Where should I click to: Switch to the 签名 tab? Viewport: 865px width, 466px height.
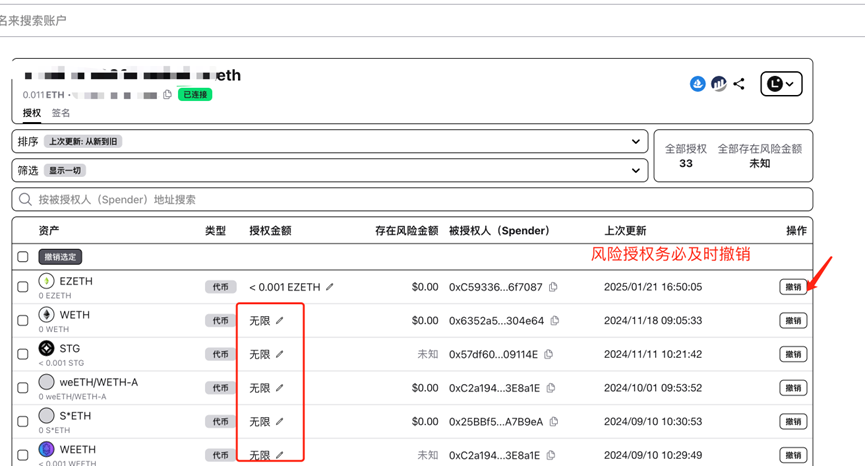click(61, 113)
